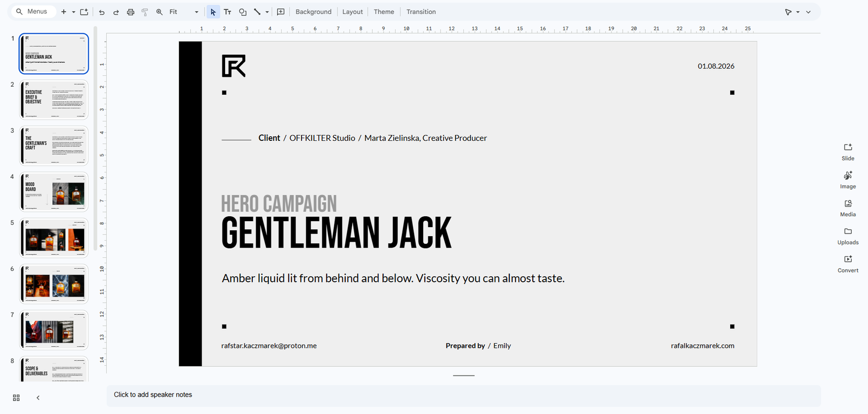Click the zoom magnifier tool
The width and height of the screenshot is (868, 414).
[x=159, y=12]
